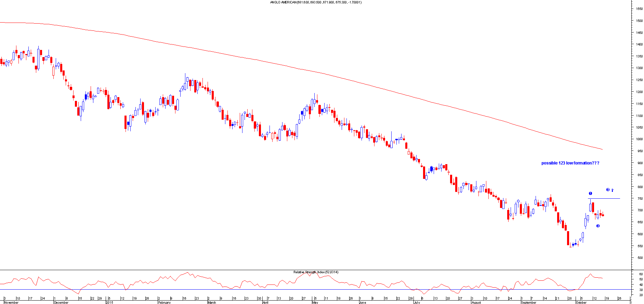Click the circled number 3 marker
Viewport: 644px width, 304px height.
pyautogui.click(x=608, y=190)
